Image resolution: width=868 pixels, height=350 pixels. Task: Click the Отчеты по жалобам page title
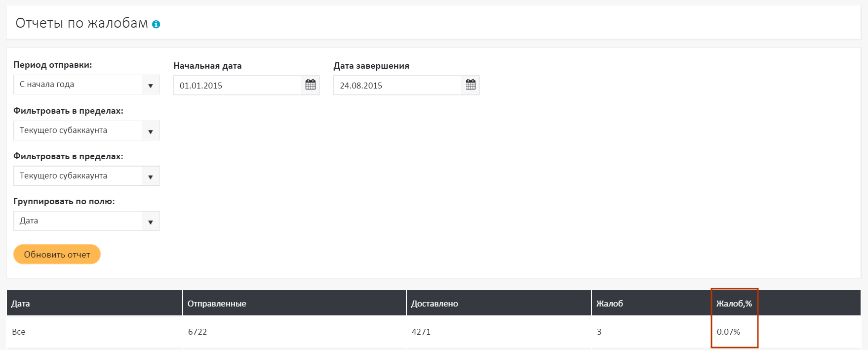[81, 23]
